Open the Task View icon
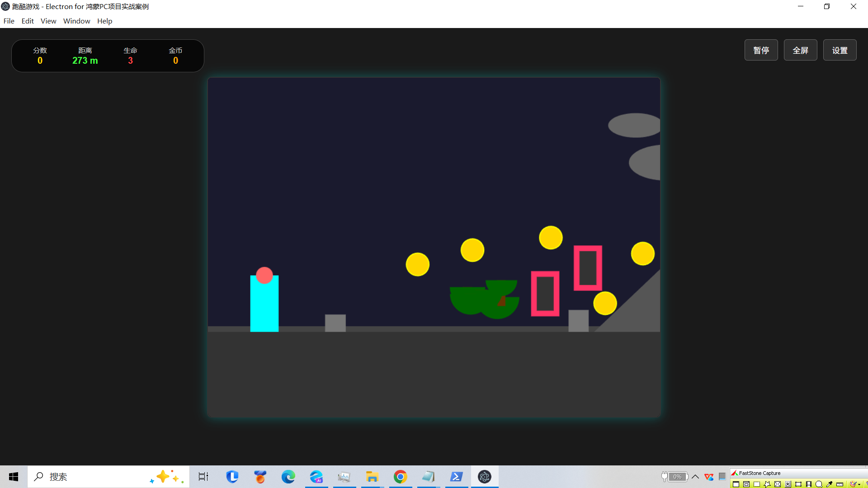This screenshot has height=488, width=868. (203, 477)
